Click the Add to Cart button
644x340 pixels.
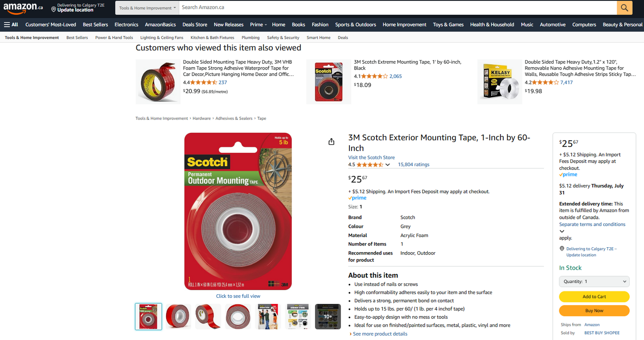click(594, 297)
